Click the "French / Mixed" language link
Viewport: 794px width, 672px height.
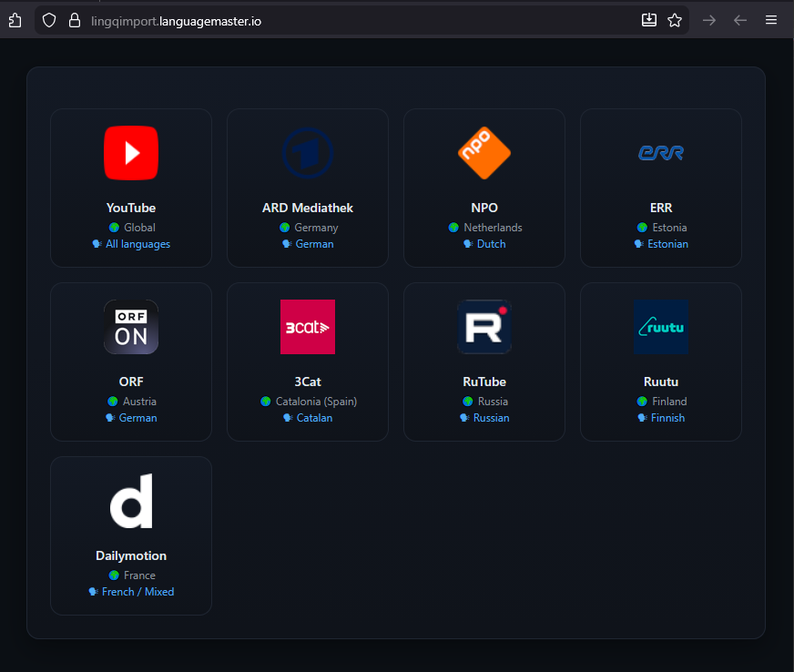click(137, 592)
